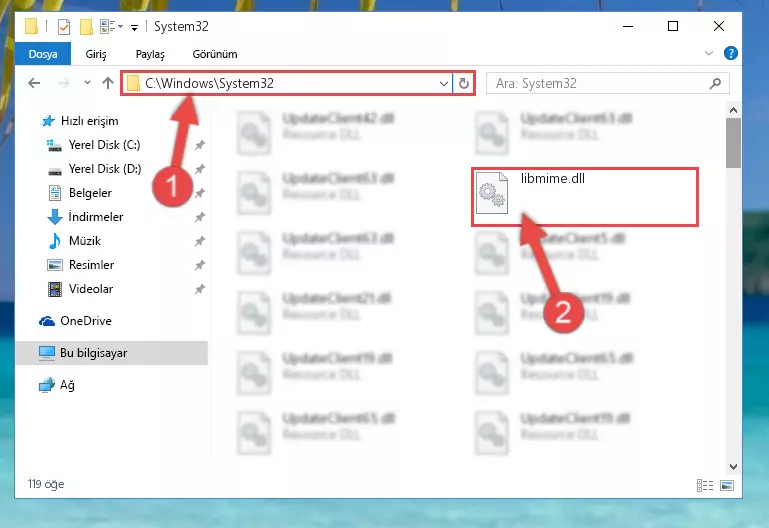Click the New folder quick access icon
Viewport: 769px width, 528px height.
pyautogui.click(x=86, y=26)
